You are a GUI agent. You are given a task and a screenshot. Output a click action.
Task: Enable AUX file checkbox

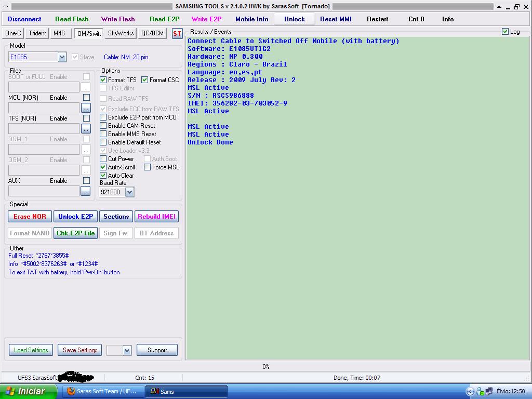87,180
